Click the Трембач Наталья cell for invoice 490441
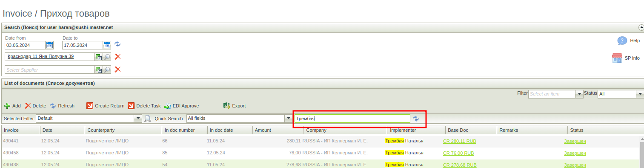This screenshot has height=168, width=644. [x=404, y=141]
